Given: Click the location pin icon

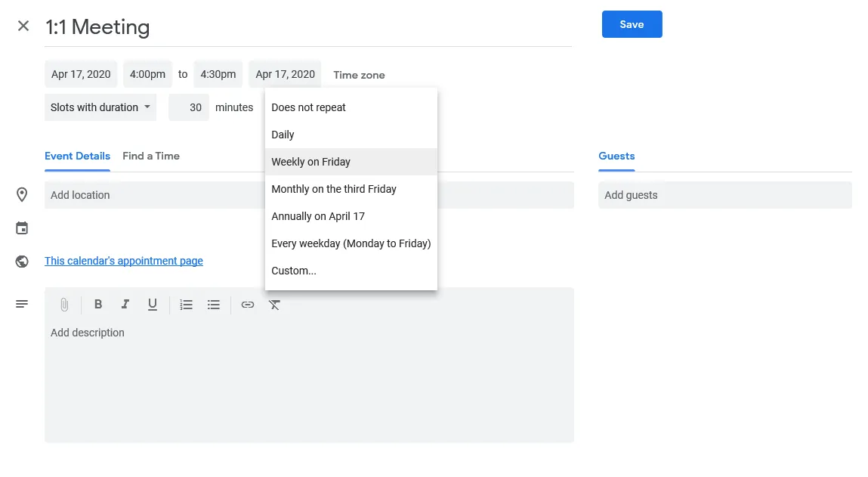Looking at the screenshot, I should [22, 194].
